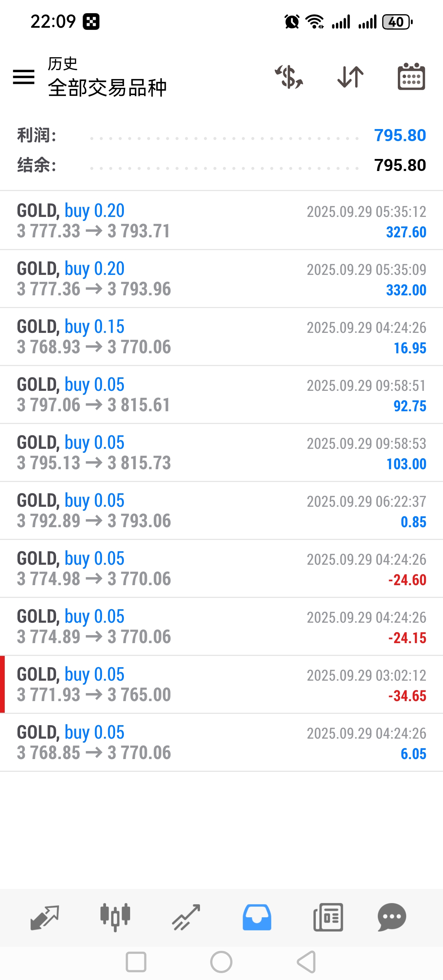Open the News tab
Screen dimensions: 443x980
tap(328, 917)
